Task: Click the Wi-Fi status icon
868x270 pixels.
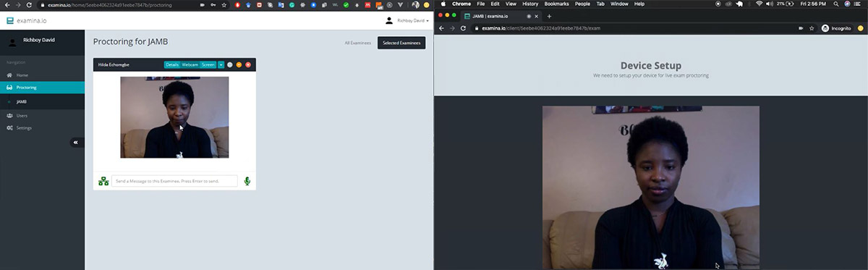Action: pyautogui.click(x=759, y=4)
